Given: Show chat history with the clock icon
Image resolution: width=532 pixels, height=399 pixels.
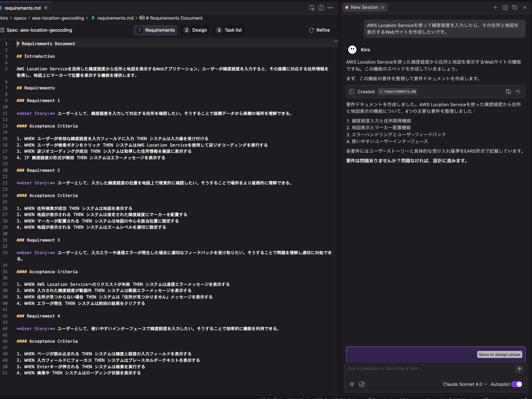Looking at the screenshot, I should pos(515,7).
